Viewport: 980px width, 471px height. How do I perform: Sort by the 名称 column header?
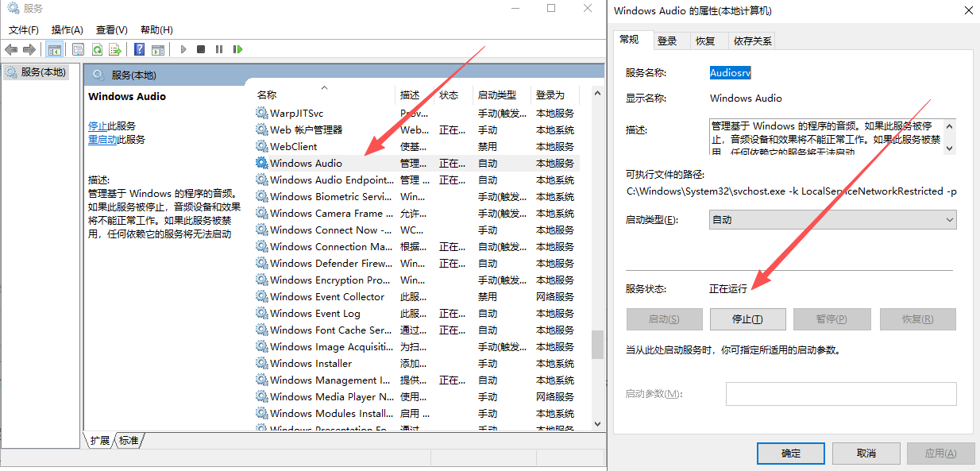[324, 95]
